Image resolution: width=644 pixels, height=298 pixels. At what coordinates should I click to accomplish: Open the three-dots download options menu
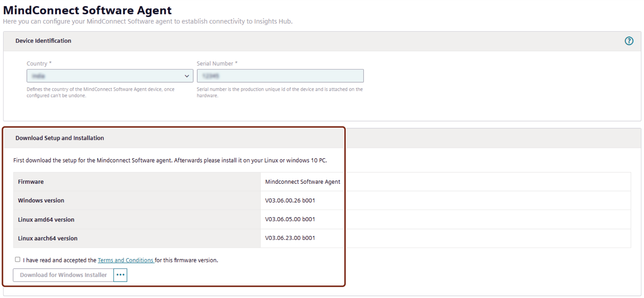120,275
